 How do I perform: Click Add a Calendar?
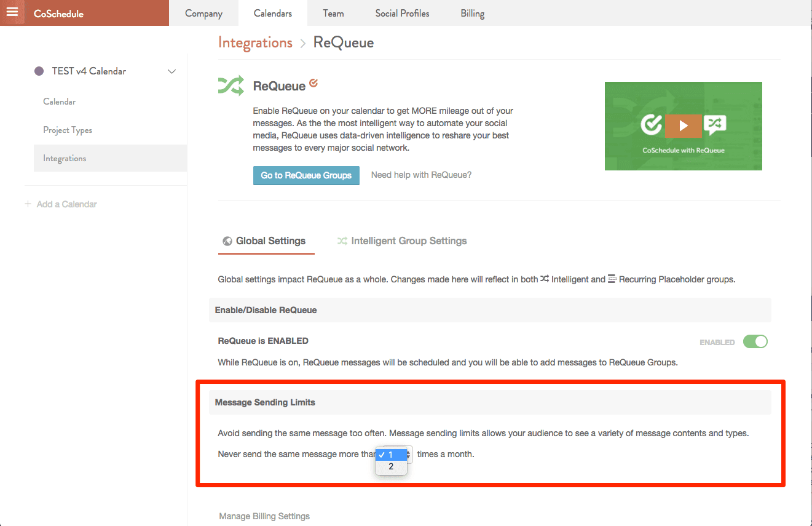point(61,204)
